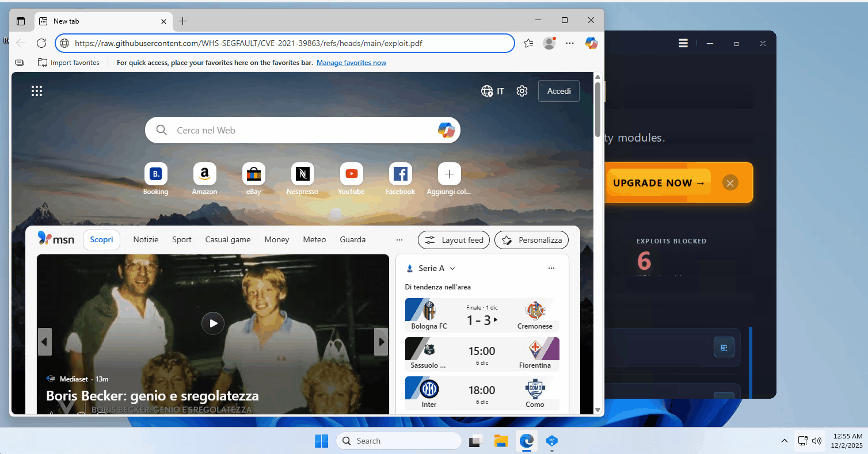Refresh the page with reload icon
The image size is (868, 454).
point(41,43)
